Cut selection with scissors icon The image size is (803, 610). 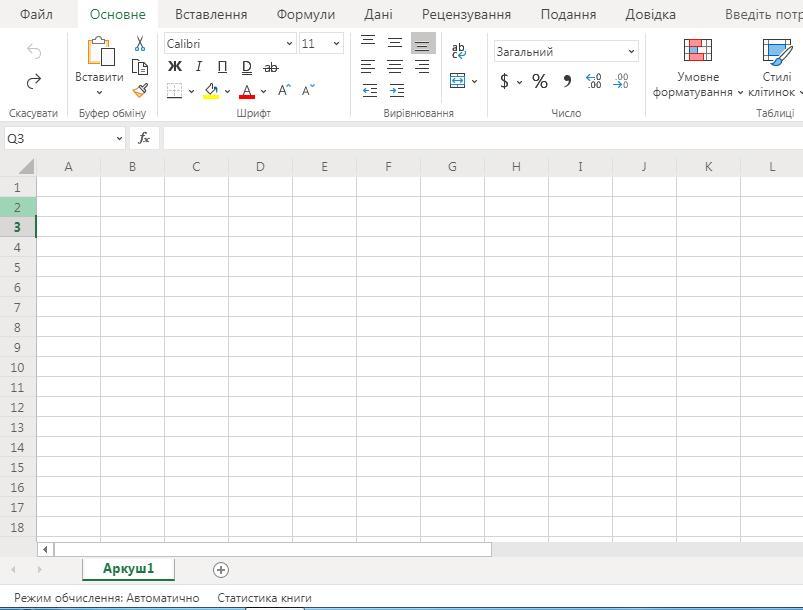tap(140, 44)
